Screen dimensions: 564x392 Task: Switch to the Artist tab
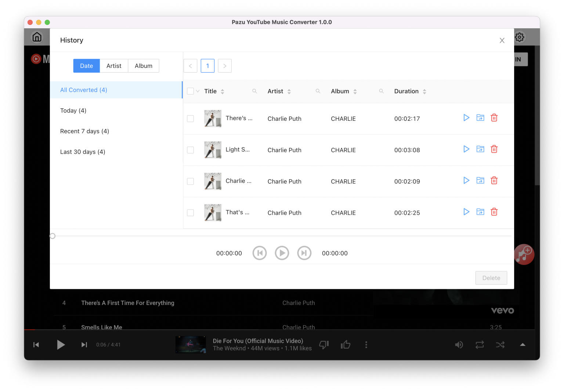[114, 66]
